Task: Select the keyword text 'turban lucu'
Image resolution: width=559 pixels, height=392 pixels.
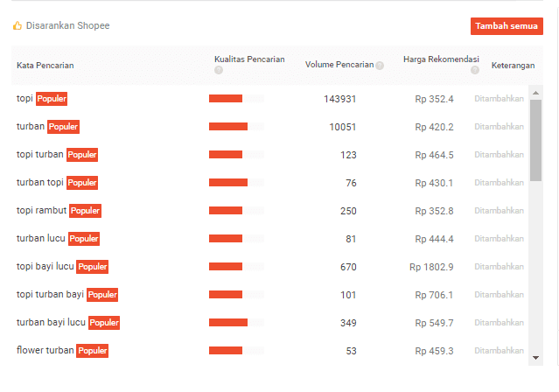Action: tap(40, 238)
